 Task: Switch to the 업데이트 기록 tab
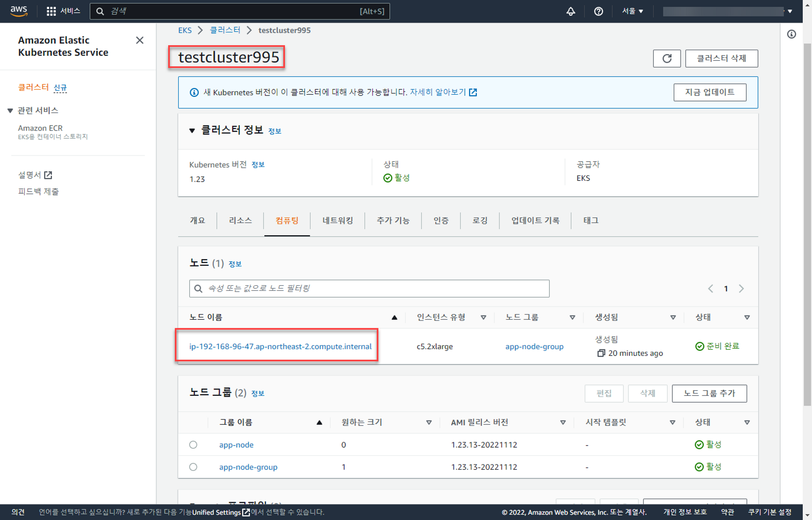(x=535, y=221)
